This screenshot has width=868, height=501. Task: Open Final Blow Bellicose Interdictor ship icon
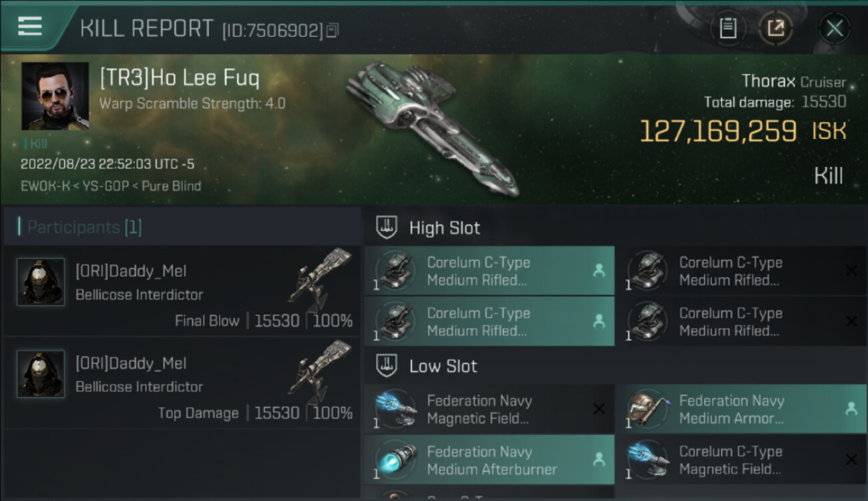pyautogui.click(x=320, y=279)
